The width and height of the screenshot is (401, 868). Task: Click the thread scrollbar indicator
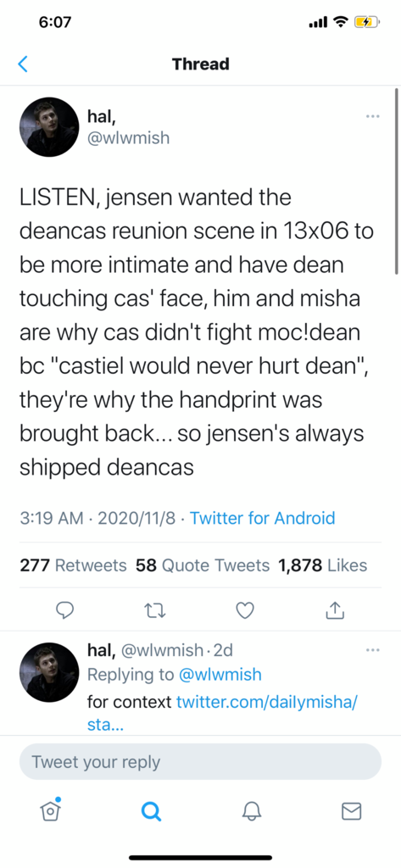[397, 181]
